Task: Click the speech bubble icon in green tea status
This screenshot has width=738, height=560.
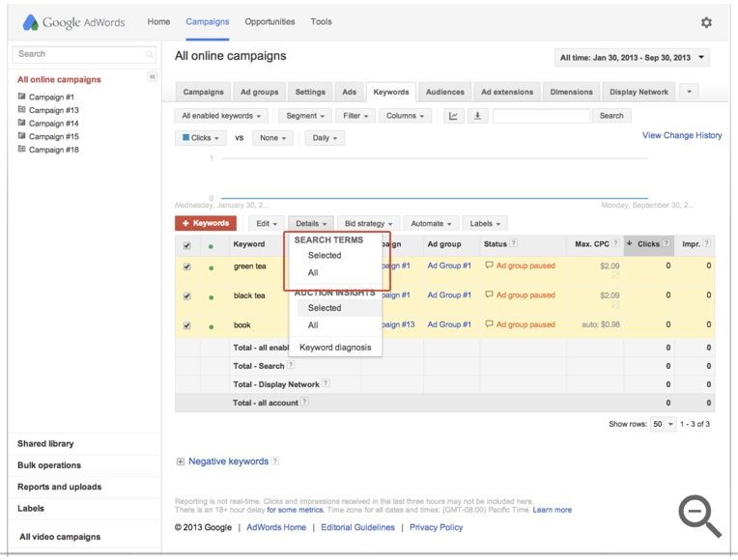Action: [x=489, y=265]
